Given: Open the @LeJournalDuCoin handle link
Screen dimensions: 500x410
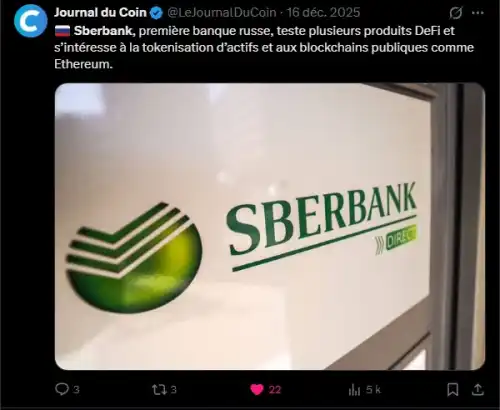Looking at the screenshot, I should (x=222, y=12).
